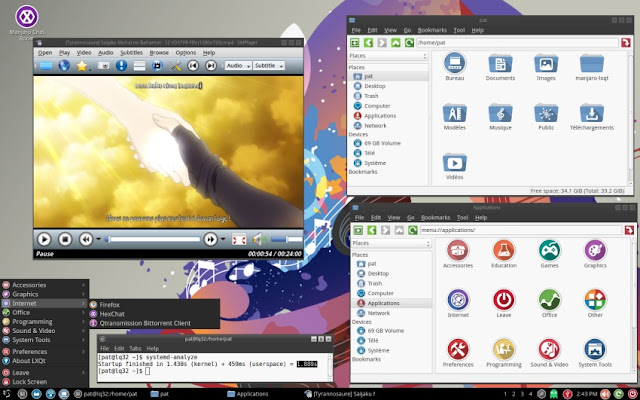Jump to previous track in SMPlayer toolbar
Screen dimensions: 640x400
tap(193, 66)
